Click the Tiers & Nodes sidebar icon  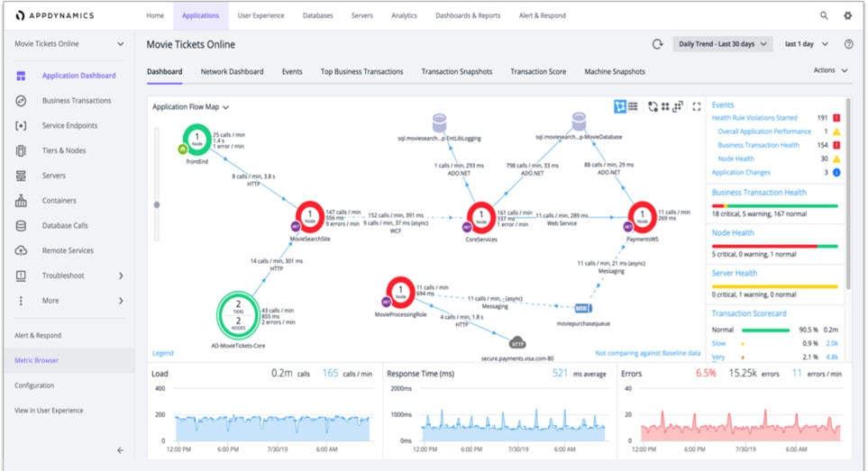point(21,150)
